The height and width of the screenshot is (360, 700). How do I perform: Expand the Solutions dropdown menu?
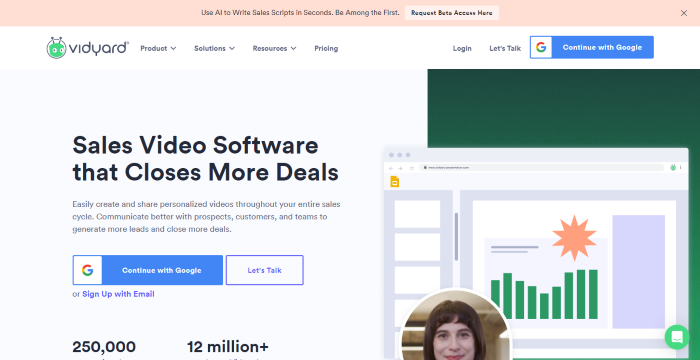(x=214, y=48)
